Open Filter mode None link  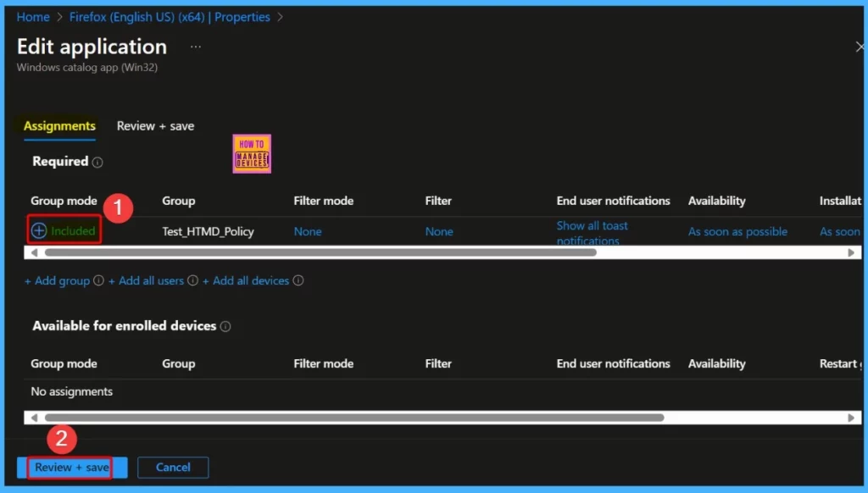[x=307, y=231]
